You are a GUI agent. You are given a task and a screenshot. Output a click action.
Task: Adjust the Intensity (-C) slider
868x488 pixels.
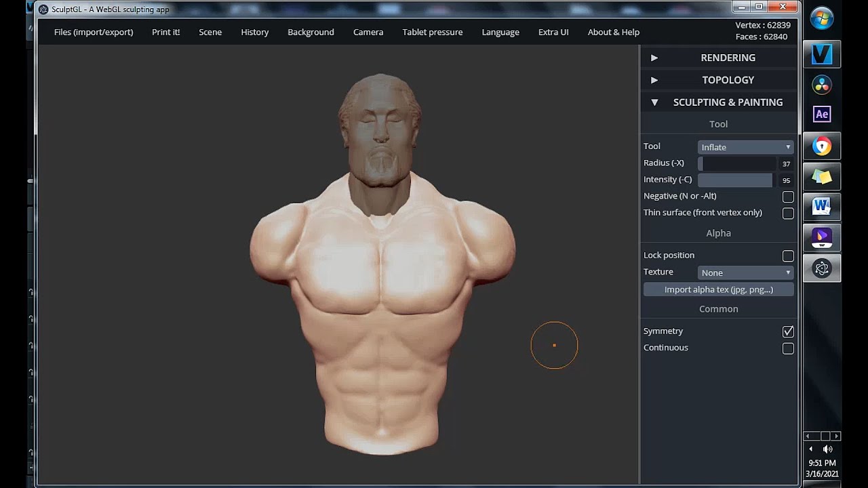pos(737,180)
